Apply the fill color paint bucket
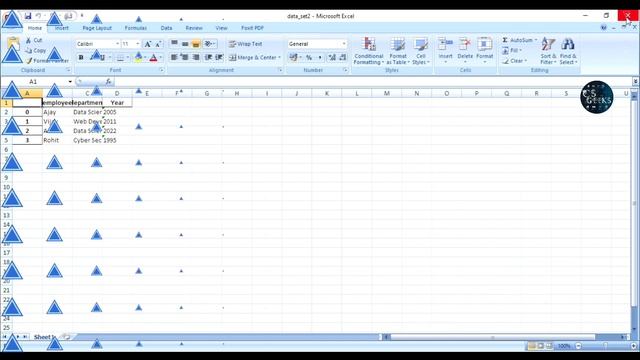 [138, 58]
